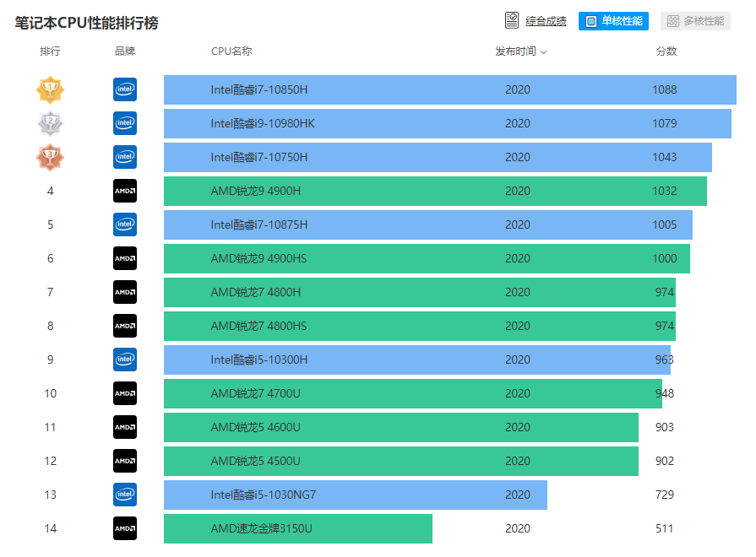
Task: Sort by 发布时间 release date dropdown
Action: pyautogui.click(x=520, y=51)
